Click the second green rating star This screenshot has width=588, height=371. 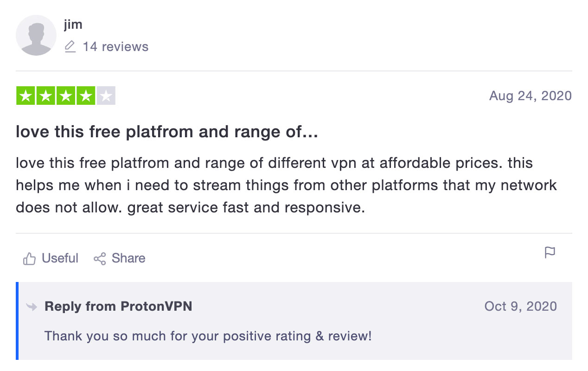45,96
